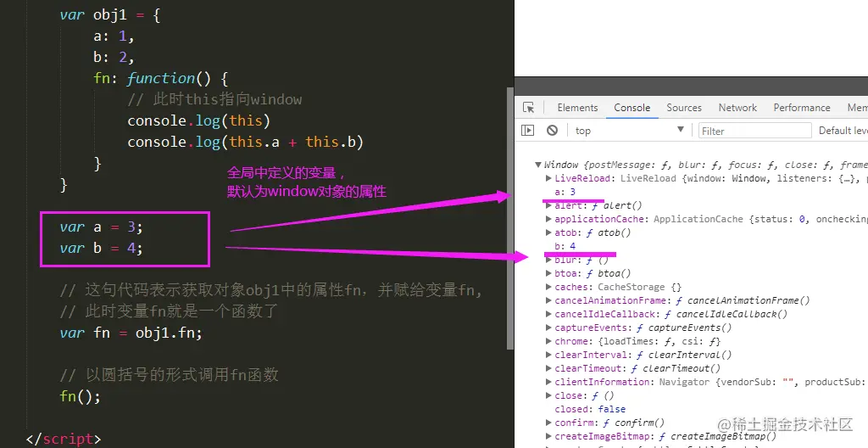868x448 pixels.
Task: Switch to the Performance tab
Action: pos(802,108)
